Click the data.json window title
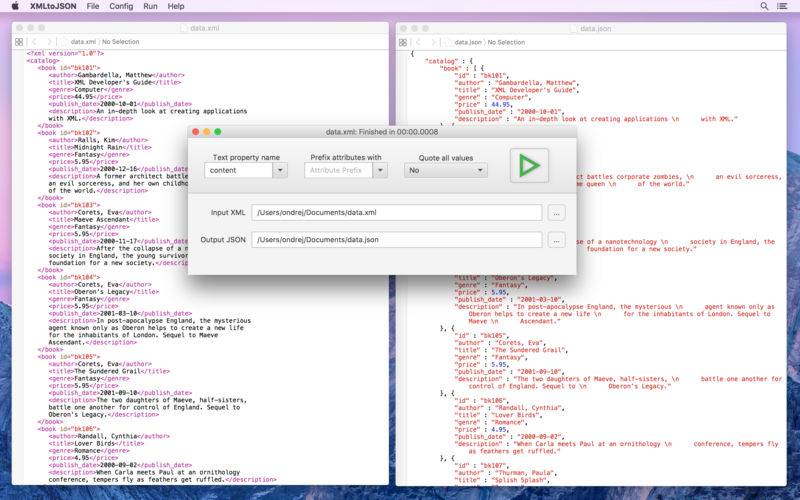 [595, 29]
